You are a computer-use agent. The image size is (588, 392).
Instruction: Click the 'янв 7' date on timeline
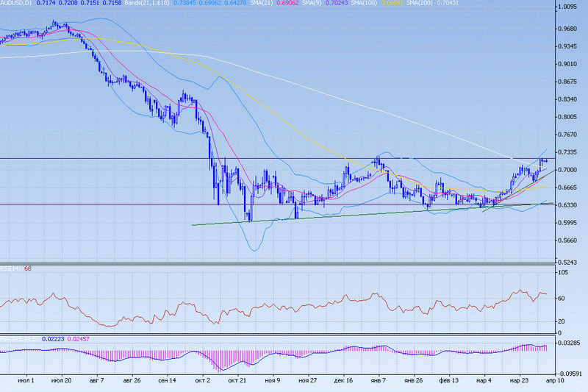(379, 382)
